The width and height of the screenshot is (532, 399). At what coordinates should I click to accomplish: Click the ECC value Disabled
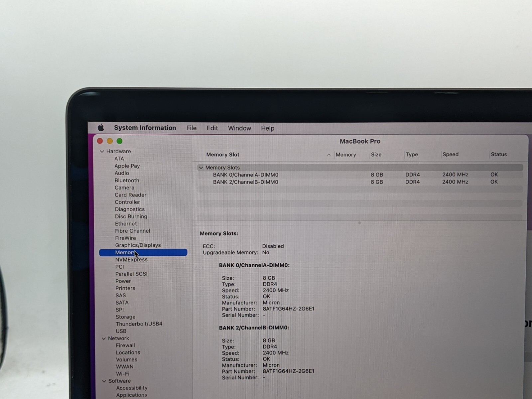(x=273, y=246)
